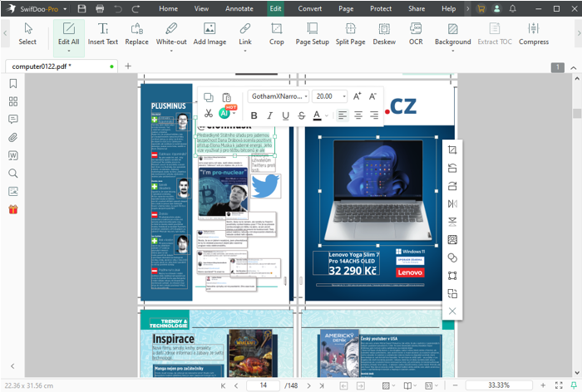Click the Compress button
The image size is (582, 392).
(x=533, y=33)
